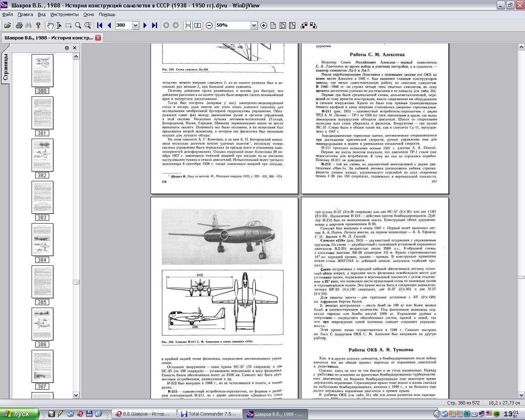The height and width of the screenshot is (420, 525).
Task: Select page 384 thumbnail
Action: pyautogui.click(x=42, y=240)
